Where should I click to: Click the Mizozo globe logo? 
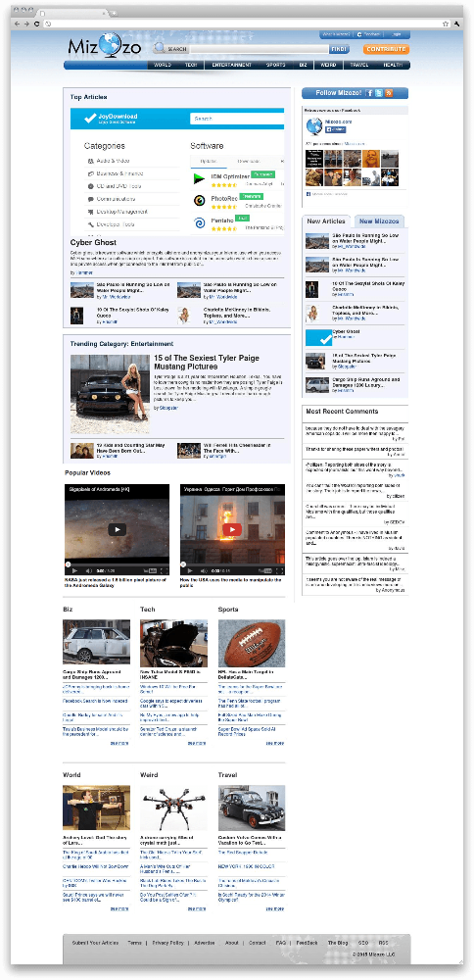(105, 46)
